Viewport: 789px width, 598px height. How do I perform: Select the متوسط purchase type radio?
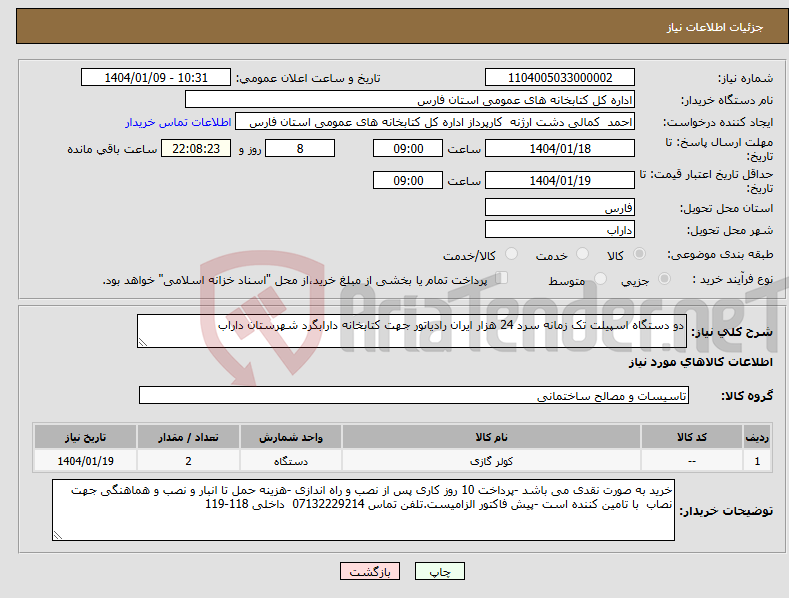point(600,278)
